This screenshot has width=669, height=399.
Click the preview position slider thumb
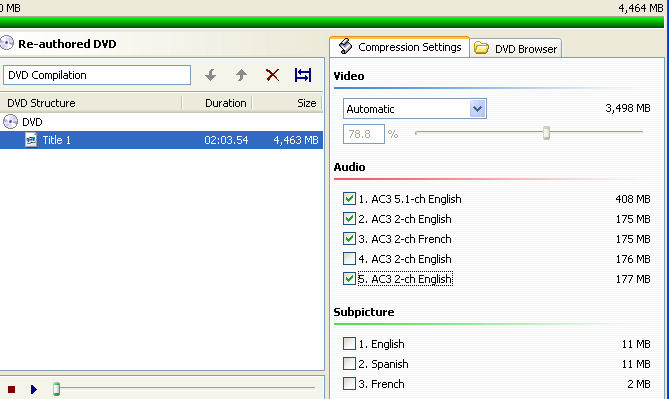tap(56, 389)
